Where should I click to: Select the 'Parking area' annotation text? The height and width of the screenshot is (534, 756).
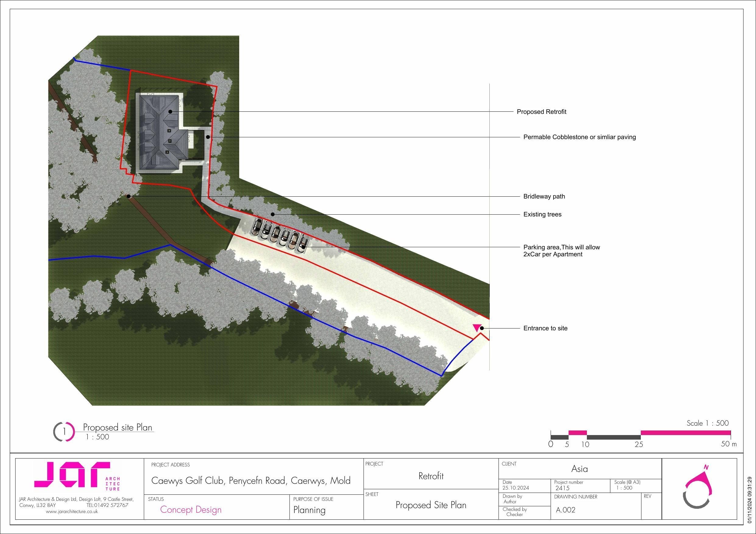(561, 251)
